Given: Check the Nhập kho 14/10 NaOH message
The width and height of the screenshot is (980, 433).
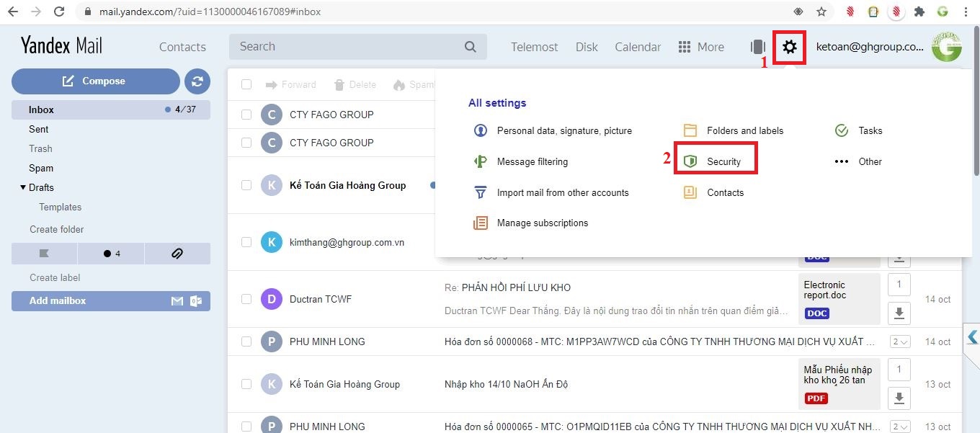Looking at the screenshot, I should pyautogui.click(x=246, y=384).
